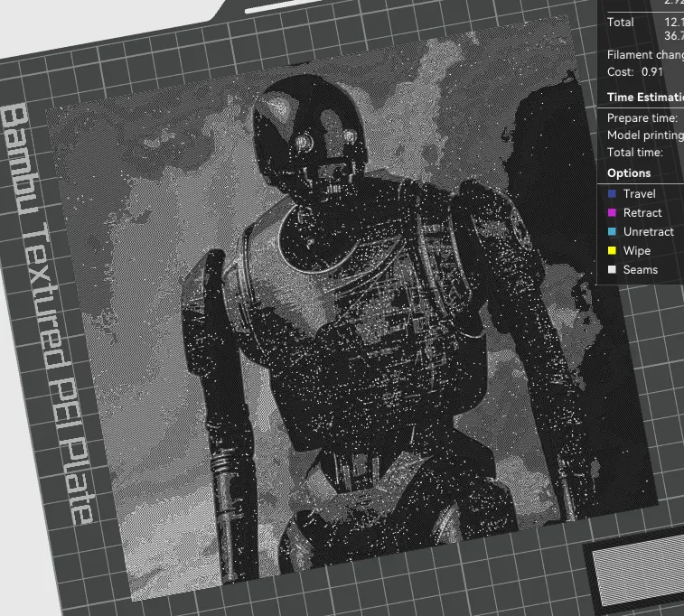The width and height of the screenshot is (684, 616).
Task: Click the white Seams color swatch
Action: (x=612, y=269)
